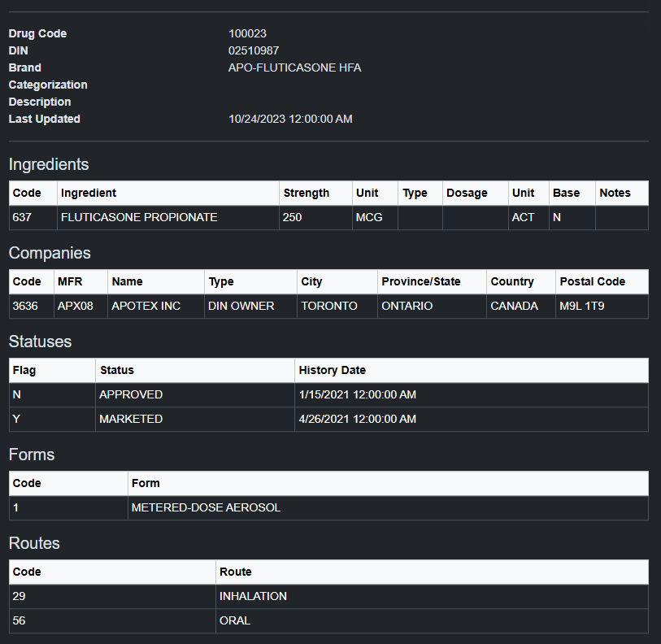Click the Drug Code value 100023
The height and width of the screenshot is (644, 661).
247,33
